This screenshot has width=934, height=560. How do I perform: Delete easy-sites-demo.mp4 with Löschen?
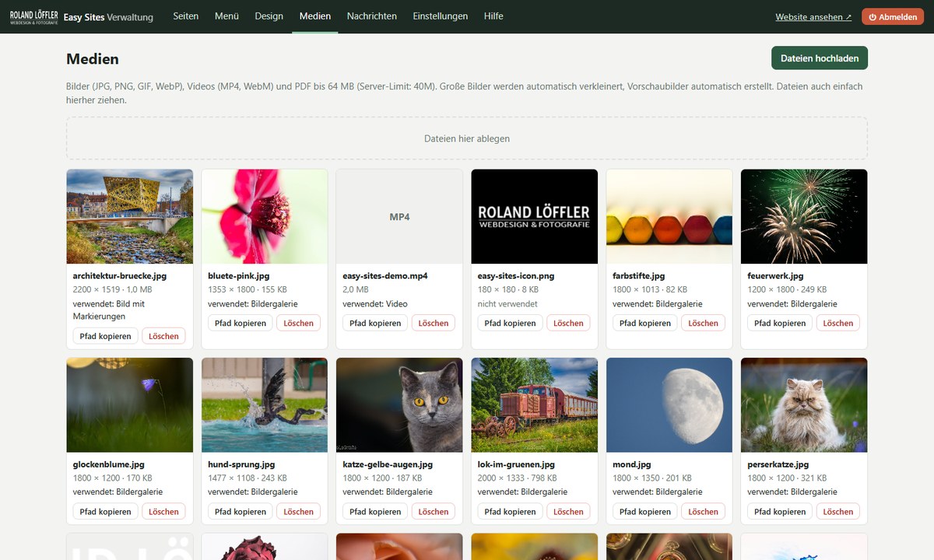pos(434,323)
